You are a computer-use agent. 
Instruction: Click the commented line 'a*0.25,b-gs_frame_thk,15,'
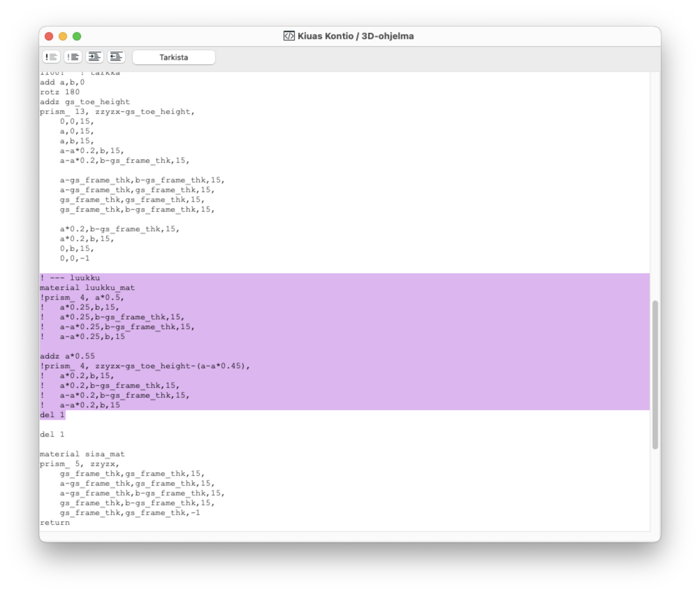click(122, 317)
